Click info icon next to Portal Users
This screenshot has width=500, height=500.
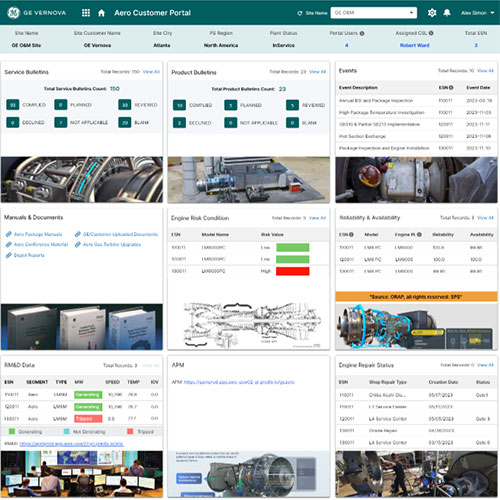(362, 33)
